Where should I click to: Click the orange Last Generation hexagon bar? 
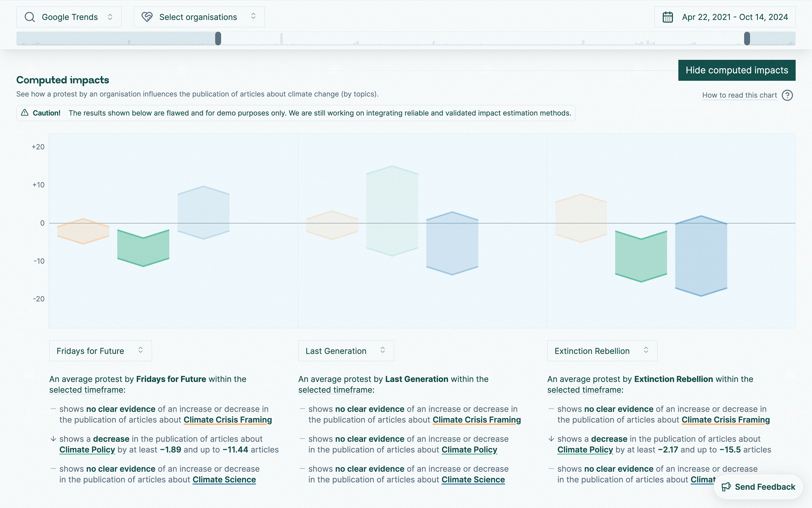pyautogui.click(x=332, y=225)
